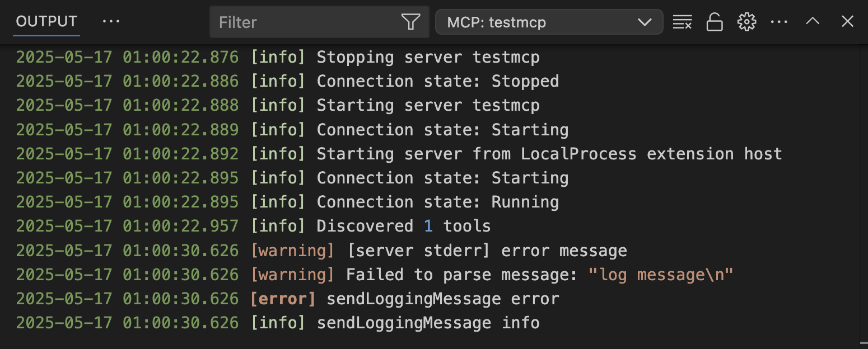Click the error log line sendLoggingMessage error
Viewport: 868px width, 349px height.
(x=287, y=299)
